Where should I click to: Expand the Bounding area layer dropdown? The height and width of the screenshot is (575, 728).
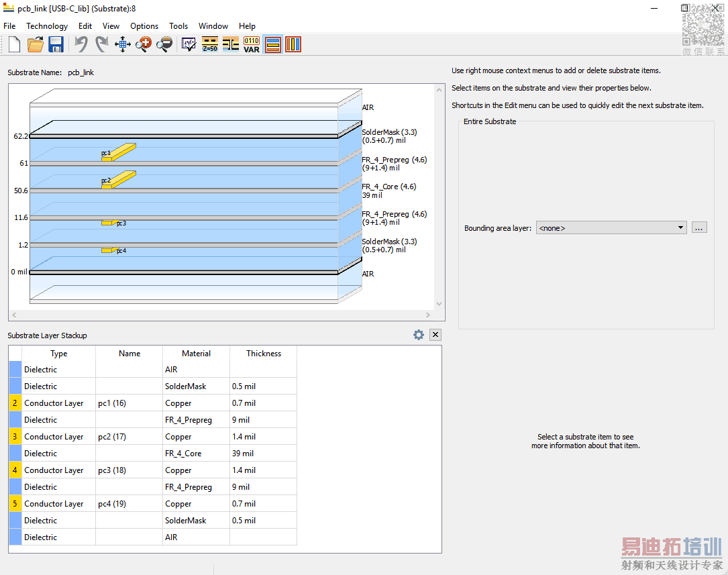click(611, 228)
